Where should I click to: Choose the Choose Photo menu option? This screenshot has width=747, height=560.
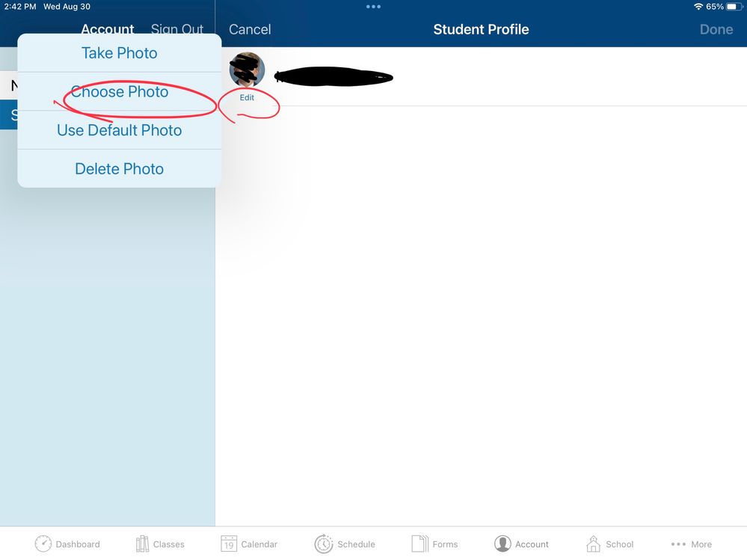120,92
